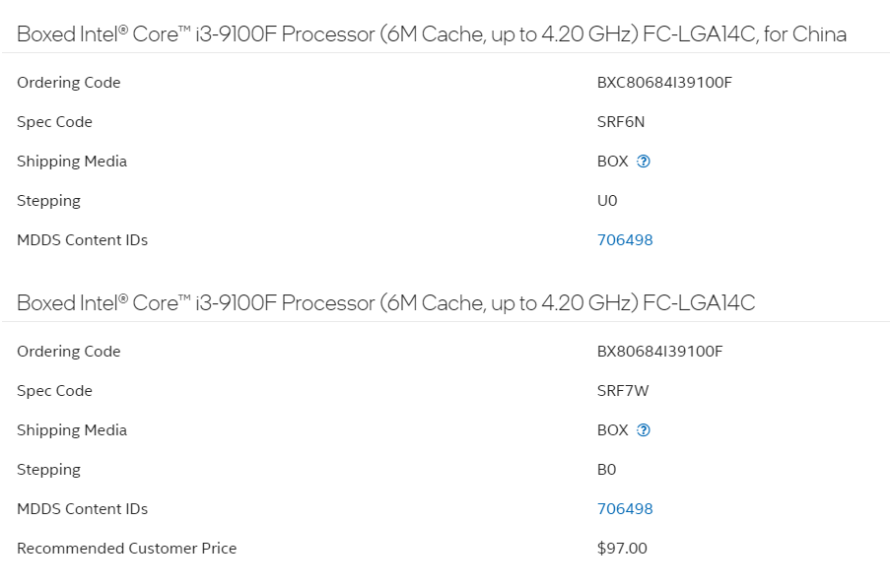Click the help icon beside BOX in the China section
The width and height of the screenshot is (890, 588).
643,161
